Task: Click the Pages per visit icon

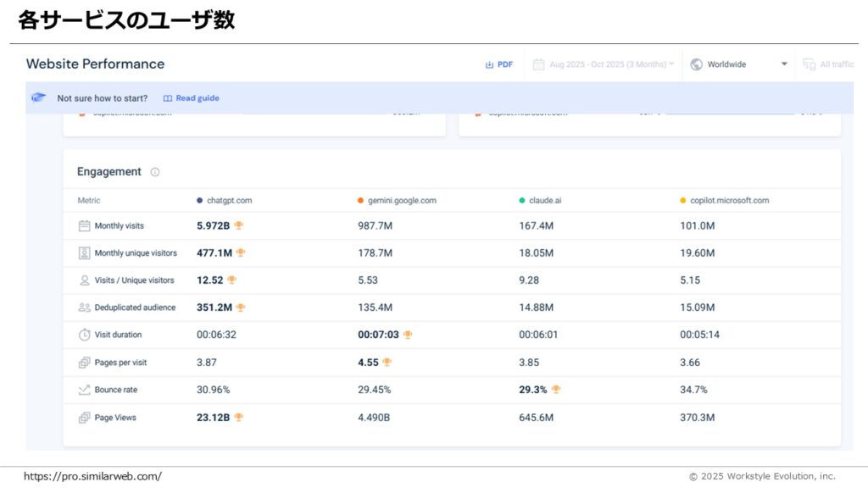Action: 84,363
